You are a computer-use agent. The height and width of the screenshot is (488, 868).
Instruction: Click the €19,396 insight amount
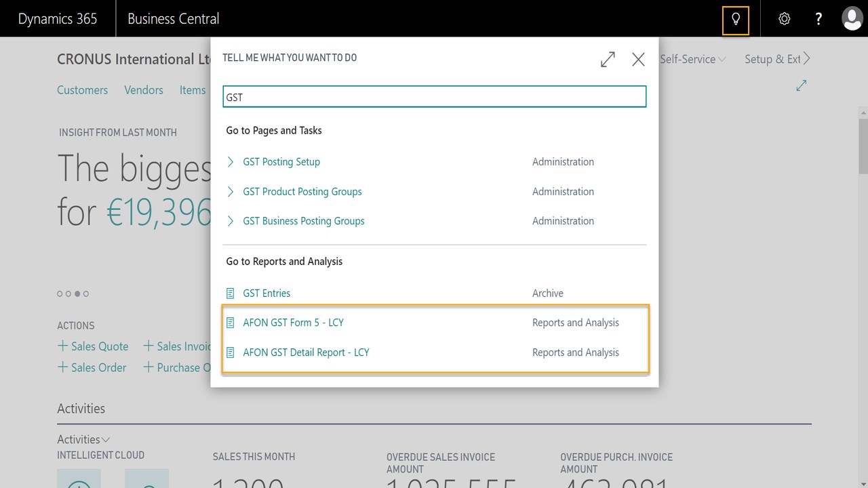tap(159, 213)
